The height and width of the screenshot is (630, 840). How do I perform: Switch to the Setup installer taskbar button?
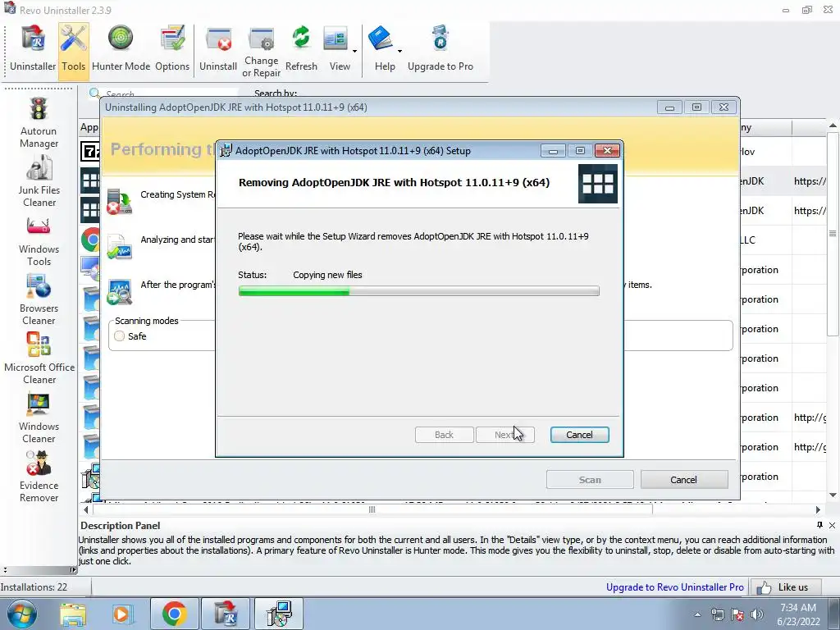279,614
